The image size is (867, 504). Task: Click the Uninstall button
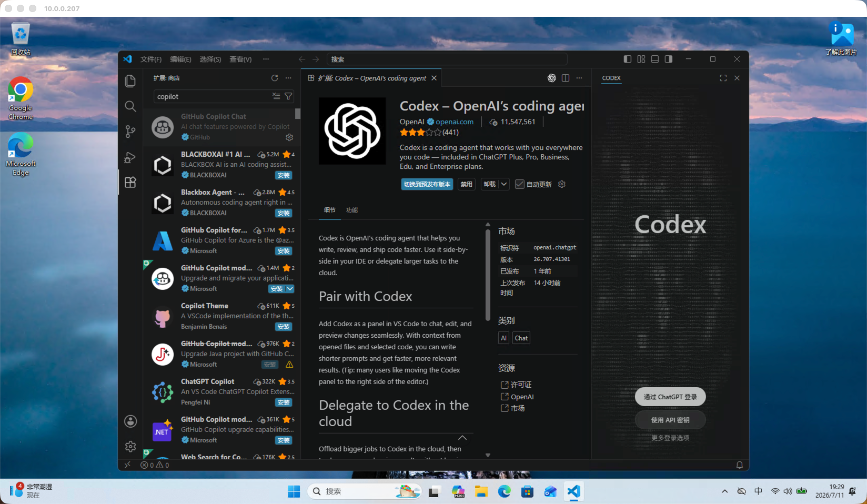490,184
